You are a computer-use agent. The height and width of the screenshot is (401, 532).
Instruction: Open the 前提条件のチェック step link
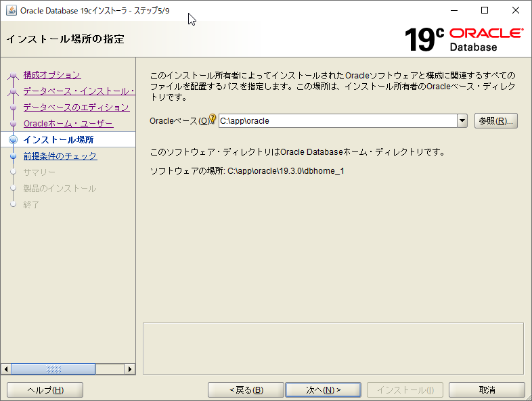[x=60, y=156]
